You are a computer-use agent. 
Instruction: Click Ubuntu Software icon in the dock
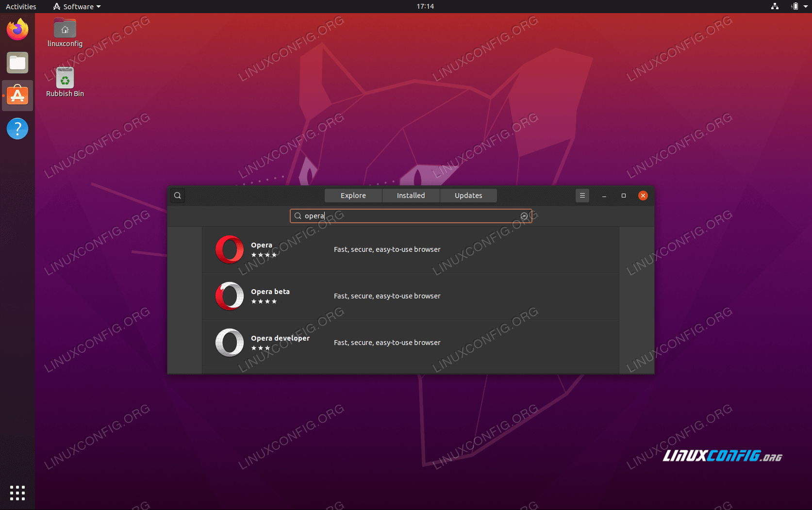tap(17, 96)
